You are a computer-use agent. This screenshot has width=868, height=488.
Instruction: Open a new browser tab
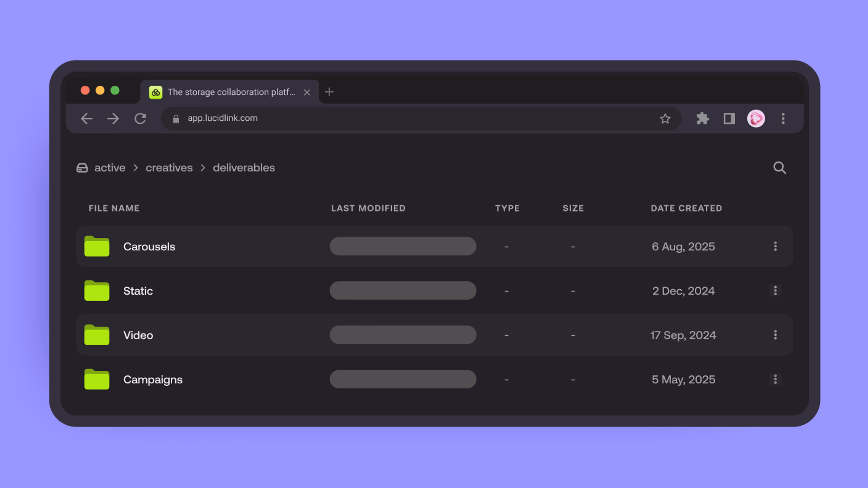pos(329,92)
